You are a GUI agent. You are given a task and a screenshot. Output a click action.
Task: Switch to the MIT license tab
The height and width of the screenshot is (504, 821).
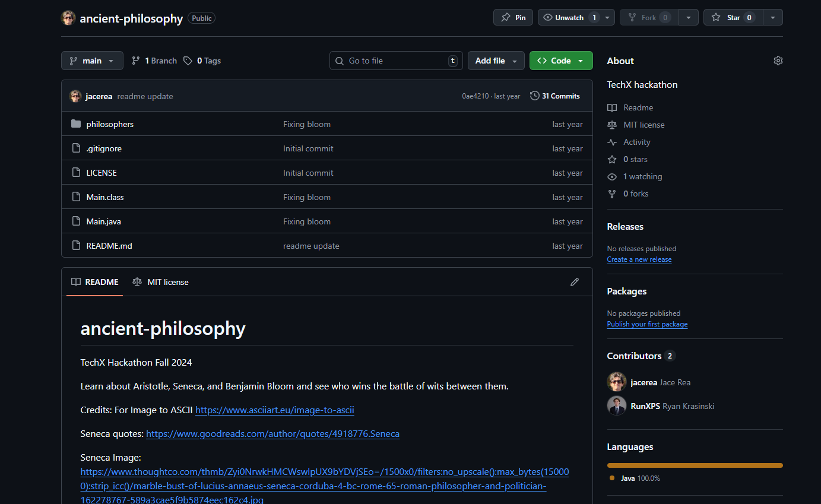click(x=160, y=282)
